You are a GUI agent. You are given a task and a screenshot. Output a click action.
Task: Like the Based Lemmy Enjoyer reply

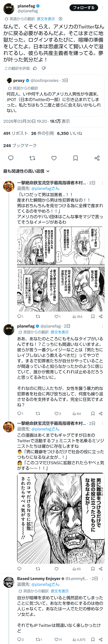point(58,639)
